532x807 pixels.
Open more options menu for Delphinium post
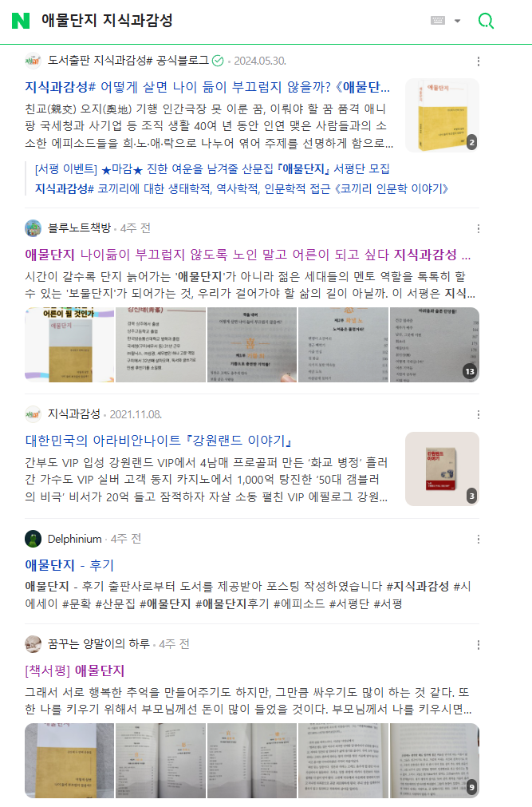tap(479, 540)
